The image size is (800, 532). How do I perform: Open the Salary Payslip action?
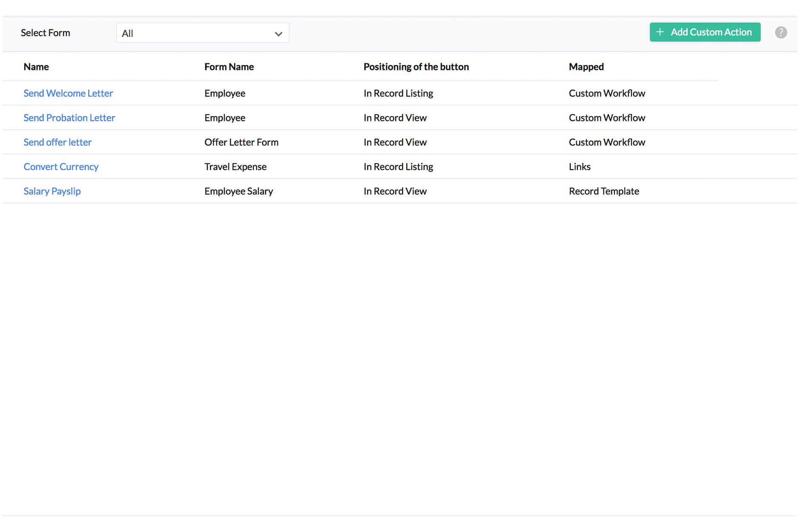pyautogui.click(x=52, y=191)
